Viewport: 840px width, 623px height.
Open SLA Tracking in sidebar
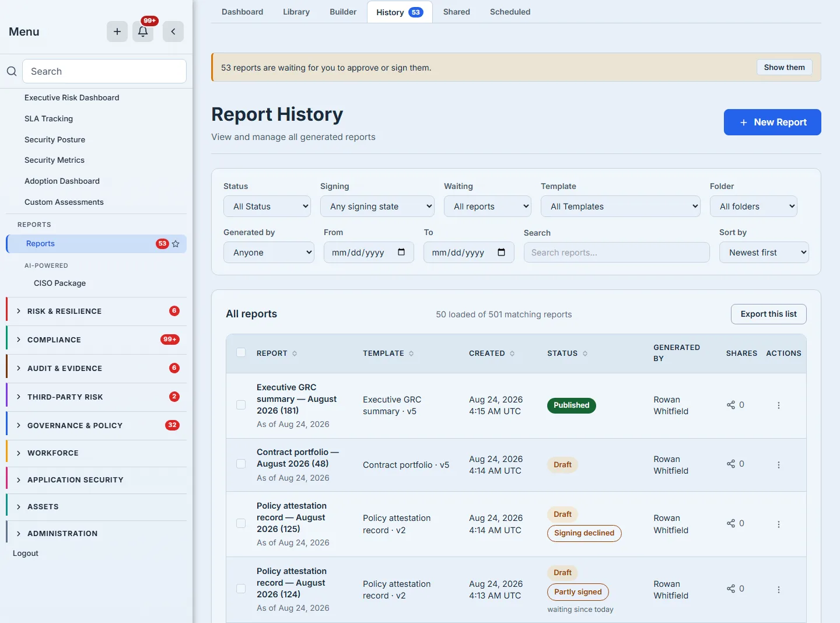(x=48, y=118)
